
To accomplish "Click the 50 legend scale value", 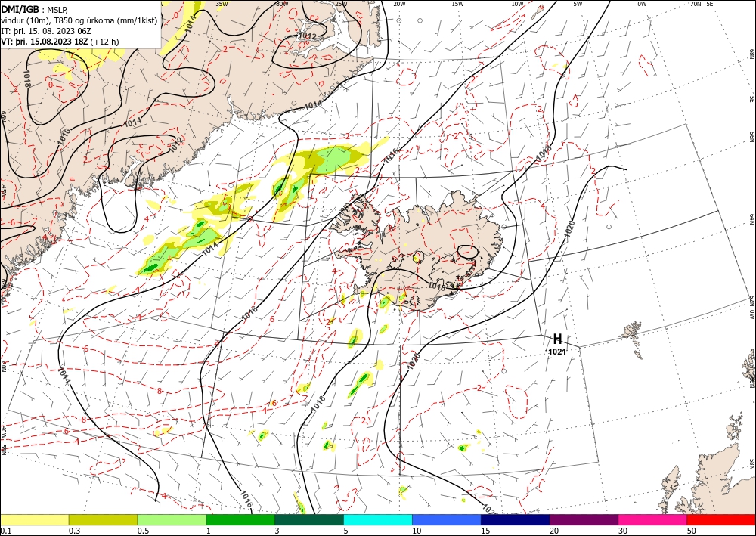I will (692, 531).
